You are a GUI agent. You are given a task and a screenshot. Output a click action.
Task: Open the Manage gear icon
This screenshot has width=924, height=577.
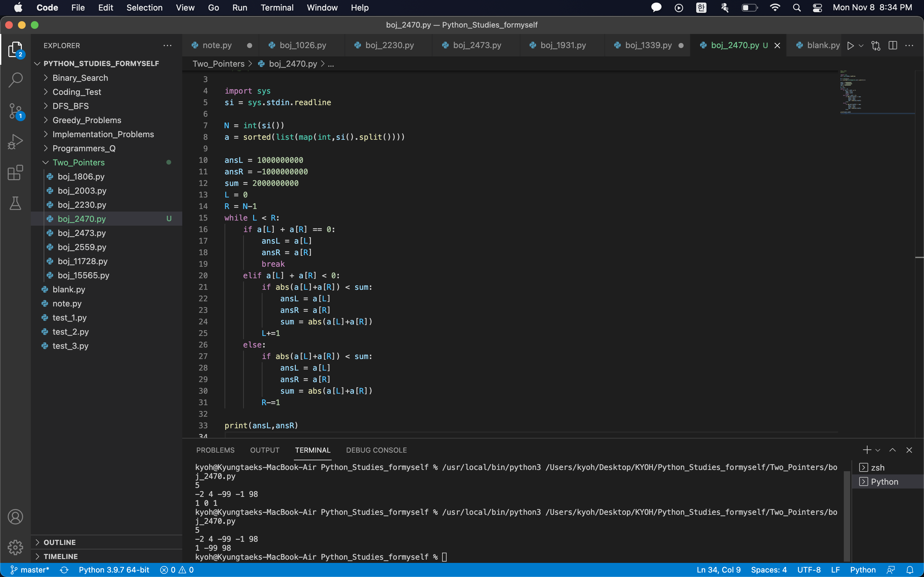tap(15, 547)
